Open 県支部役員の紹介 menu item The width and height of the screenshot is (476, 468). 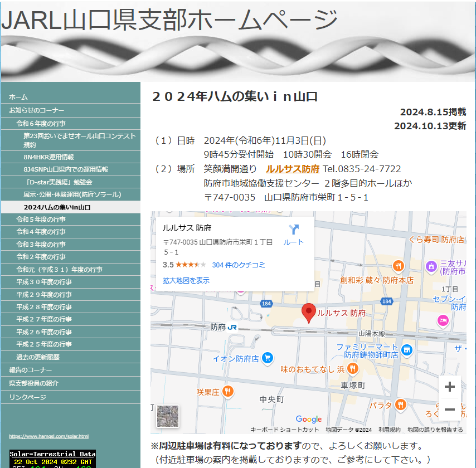[x=70, y=383]
